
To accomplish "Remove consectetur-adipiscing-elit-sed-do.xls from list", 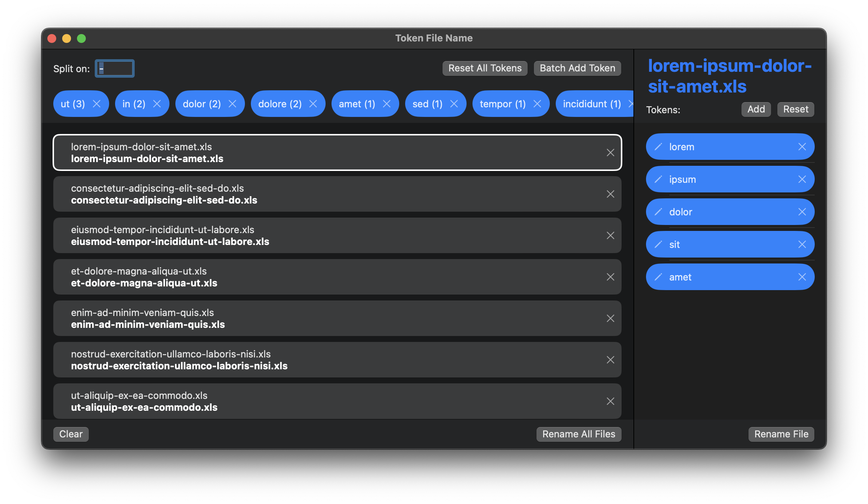I will point(610,194).
